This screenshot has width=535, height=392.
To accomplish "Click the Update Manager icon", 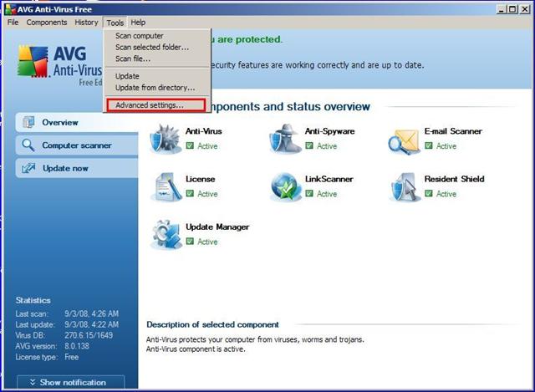I will (165, 234).
